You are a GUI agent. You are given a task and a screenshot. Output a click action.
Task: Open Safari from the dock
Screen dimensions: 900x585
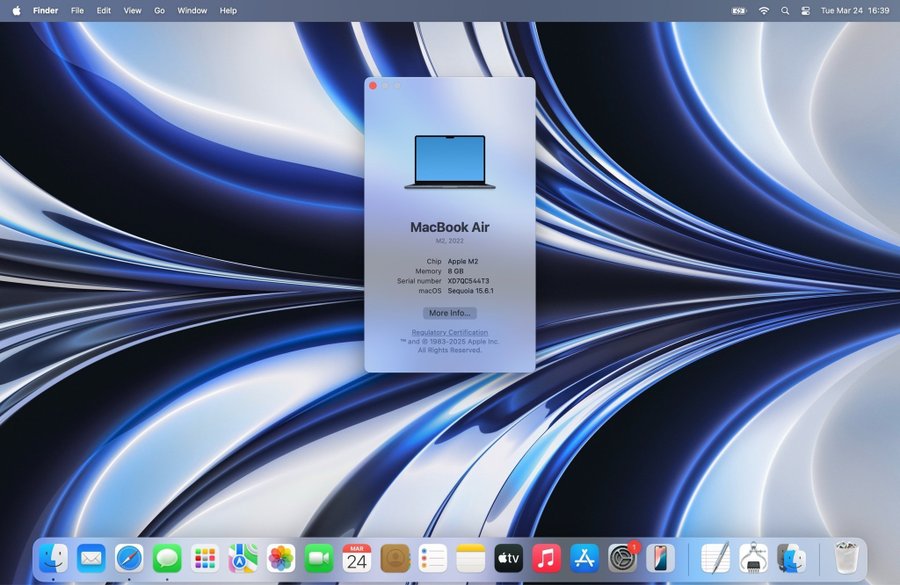pyautogui.click(x=129, y=558)
